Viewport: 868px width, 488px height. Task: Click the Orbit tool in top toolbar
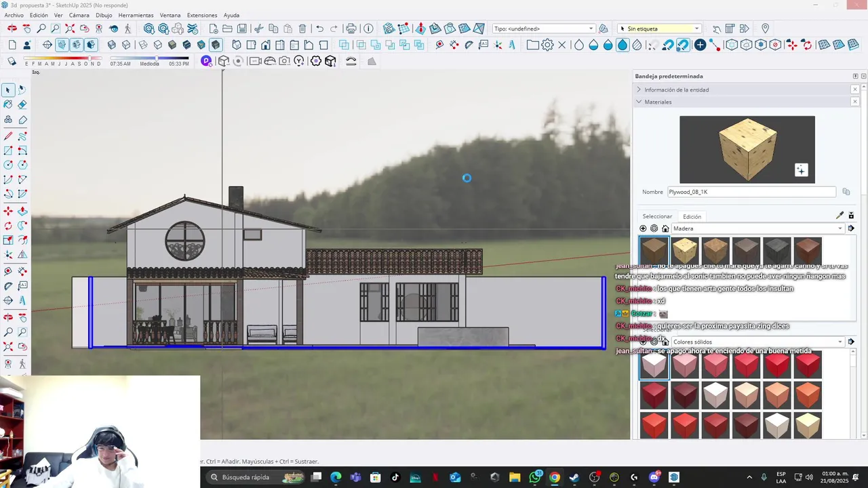(12, 28)
